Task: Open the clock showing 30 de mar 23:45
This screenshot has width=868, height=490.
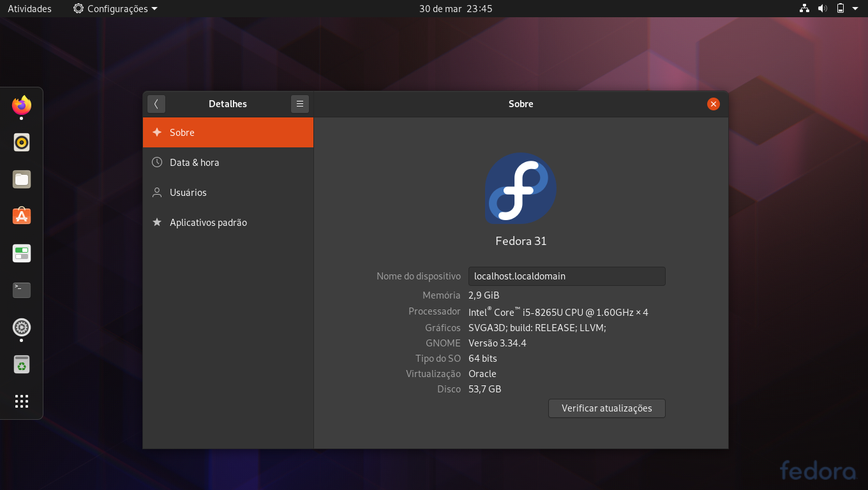Action: [456, 8]
